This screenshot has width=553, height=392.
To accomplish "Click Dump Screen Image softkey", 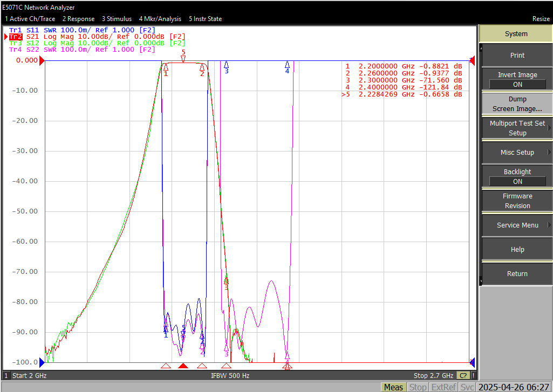I will [517, 104].
